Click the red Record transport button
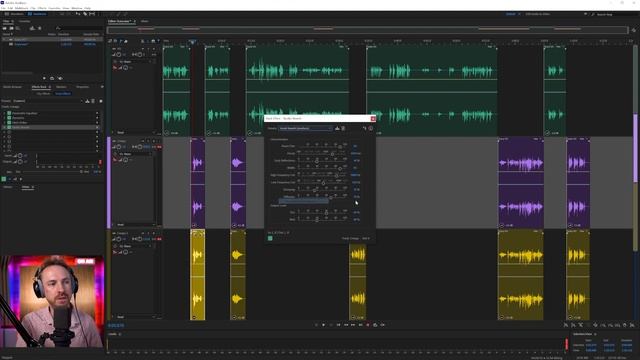The width and height of the screenshot is (640, 360). tap(368, 325)
